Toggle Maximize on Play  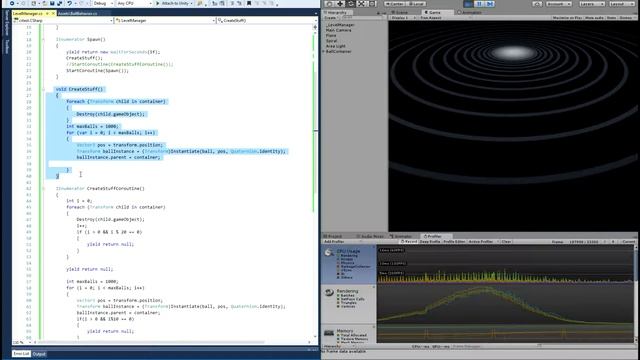[567, 18]
